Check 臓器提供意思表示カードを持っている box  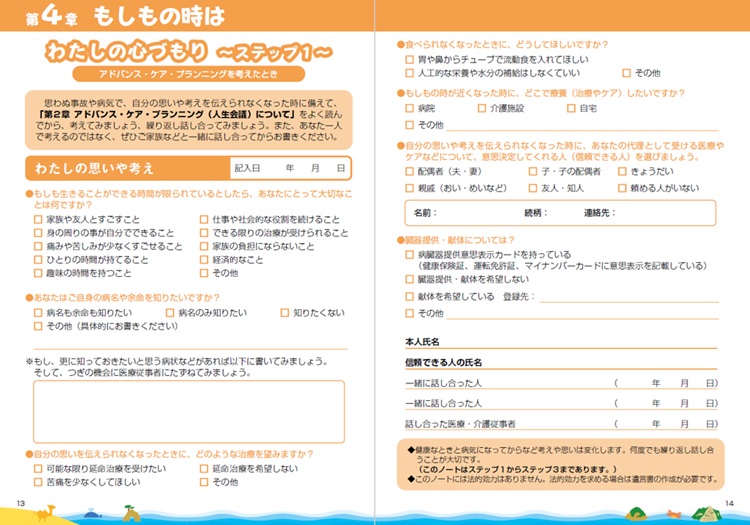click(x=409, y=254)
